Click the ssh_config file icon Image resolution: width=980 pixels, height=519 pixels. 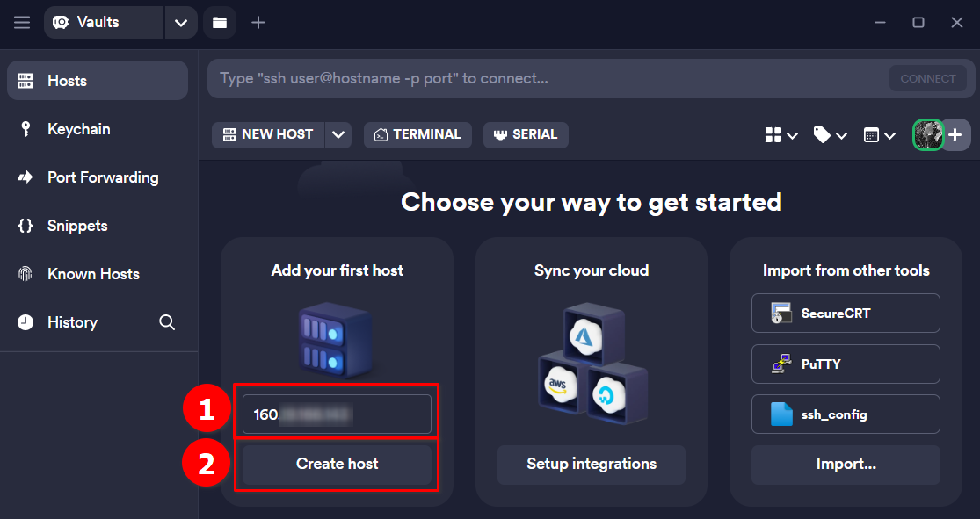pos(781,414)
